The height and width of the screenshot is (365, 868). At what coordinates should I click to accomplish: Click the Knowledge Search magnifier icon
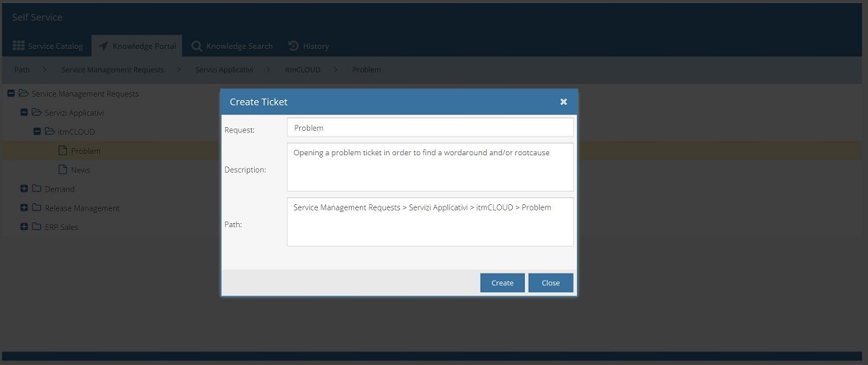[196, 46]
